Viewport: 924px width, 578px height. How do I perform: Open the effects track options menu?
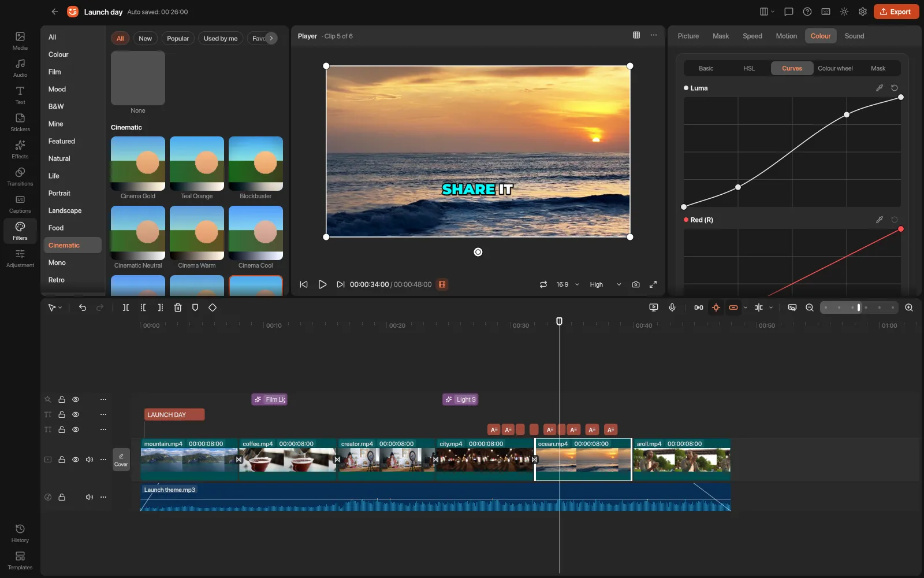pyautogui.click(x=103, y=399)
